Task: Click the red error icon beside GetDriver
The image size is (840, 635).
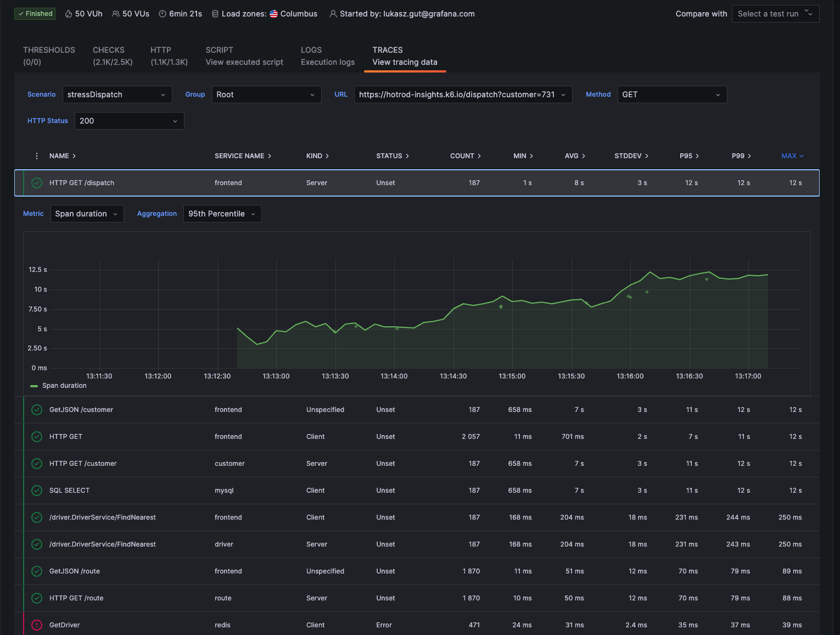Action: point(37,625)
